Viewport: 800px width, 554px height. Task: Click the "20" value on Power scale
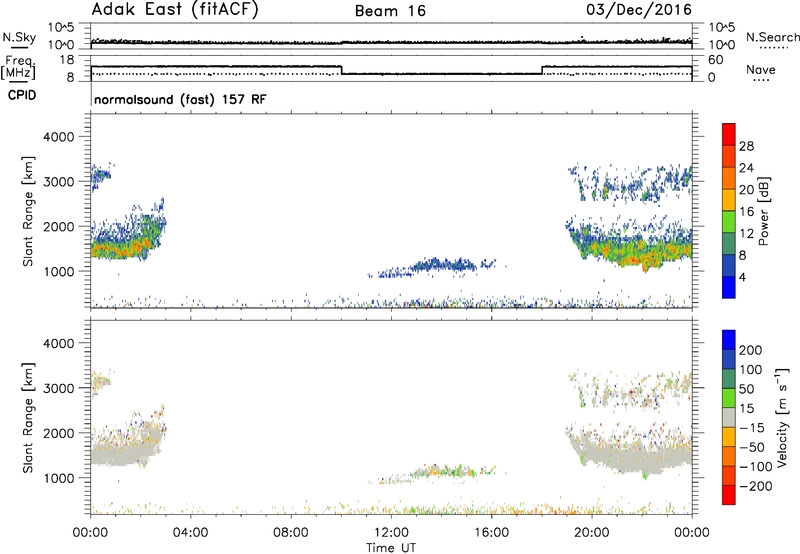coord(746,190)
